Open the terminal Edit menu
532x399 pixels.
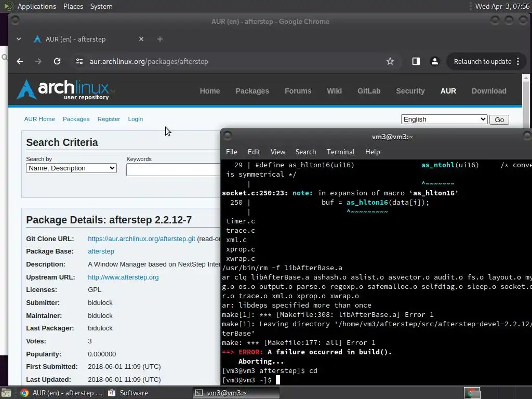pyautogui.click(x=254, y=152)
